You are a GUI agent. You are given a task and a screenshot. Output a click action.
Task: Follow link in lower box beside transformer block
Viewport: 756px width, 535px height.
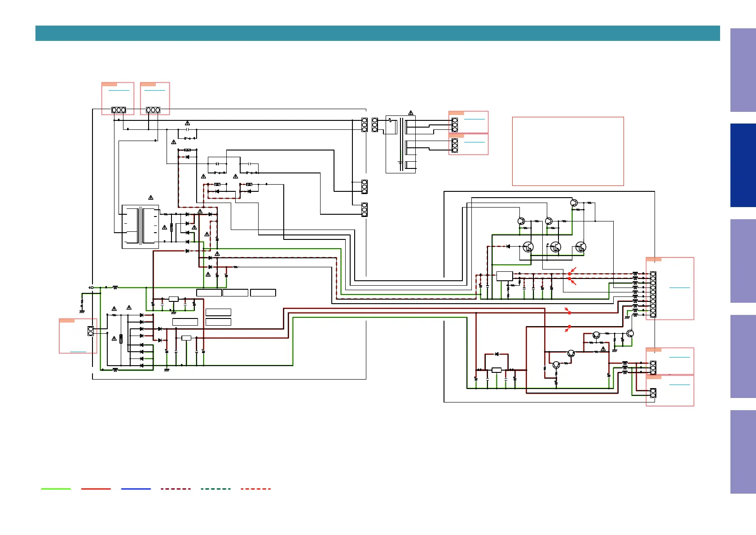coord(475,142)
